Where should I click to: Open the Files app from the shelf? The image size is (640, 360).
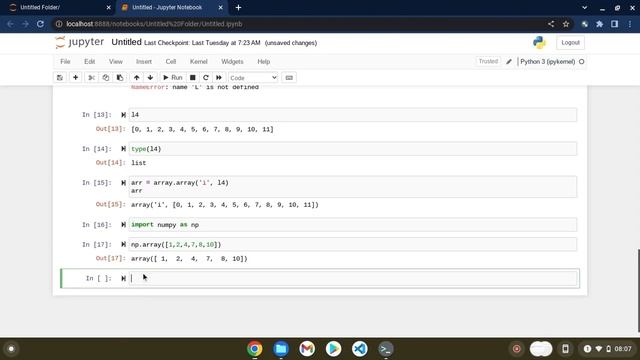pos(281,349)
